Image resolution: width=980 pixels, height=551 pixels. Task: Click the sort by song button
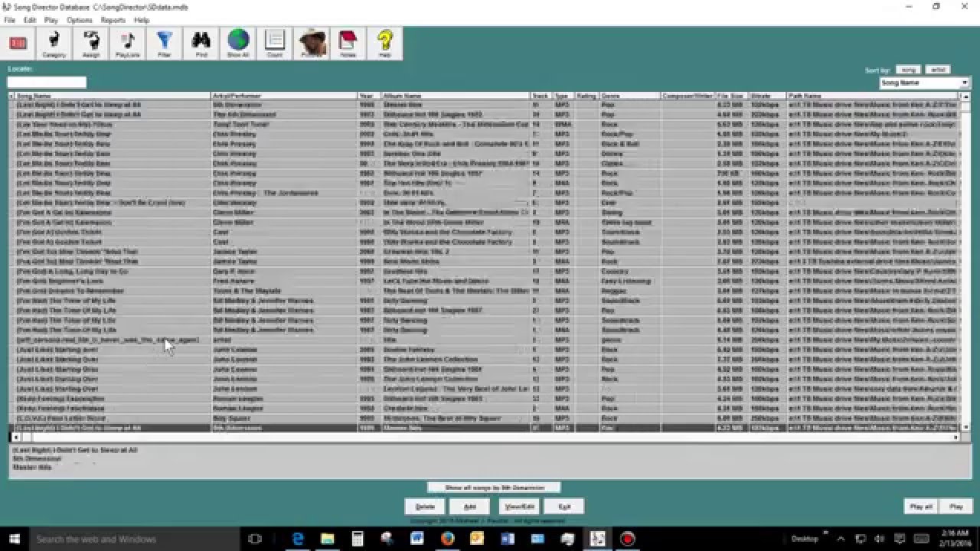pyautogui.click(x=908, y=70)
